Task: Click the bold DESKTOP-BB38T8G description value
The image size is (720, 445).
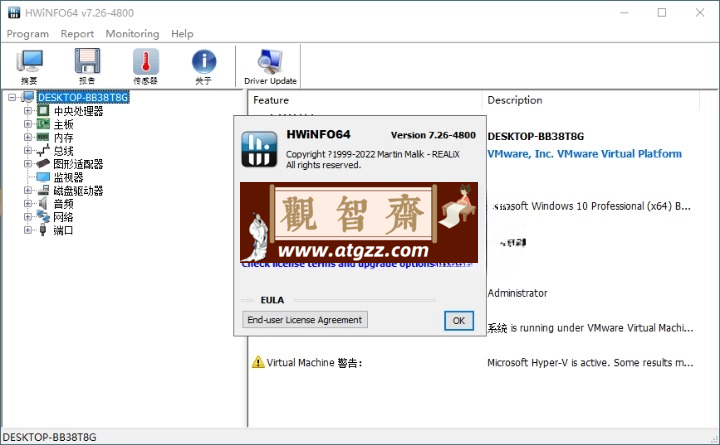Action: click(x=535, y=136)
